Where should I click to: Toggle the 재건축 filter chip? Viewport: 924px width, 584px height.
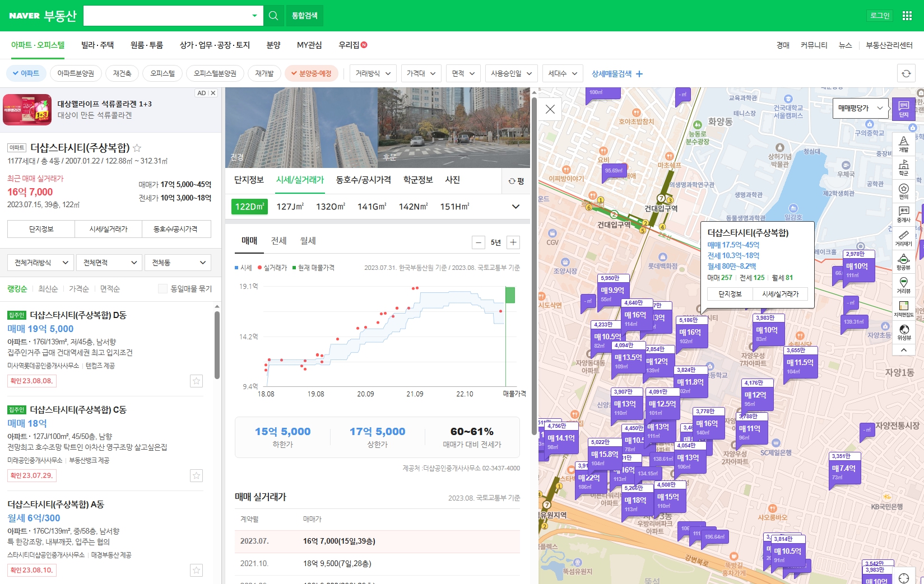click(x=122, y=73)
